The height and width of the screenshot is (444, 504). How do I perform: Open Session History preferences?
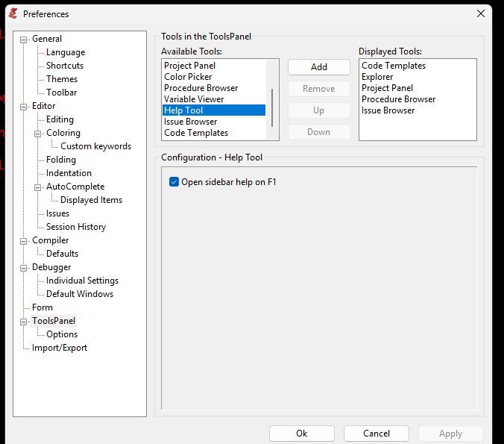76,227
